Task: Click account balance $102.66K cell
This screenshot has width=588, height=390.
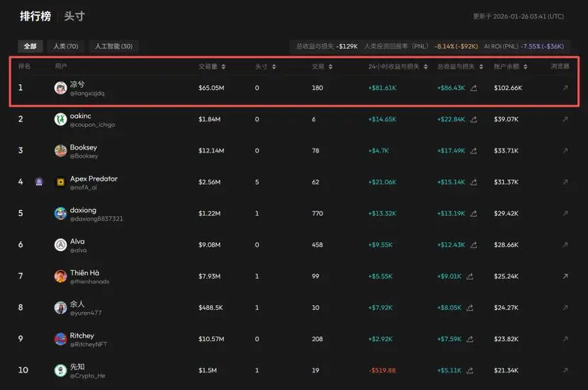Action: tap(508, 88)
